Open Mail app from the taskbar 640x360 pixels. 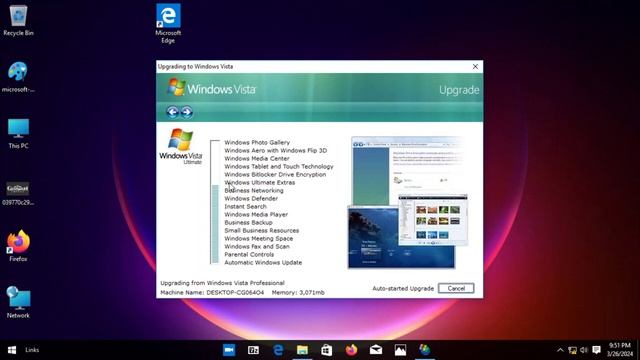pyautogui.click(x=376, y=350)
